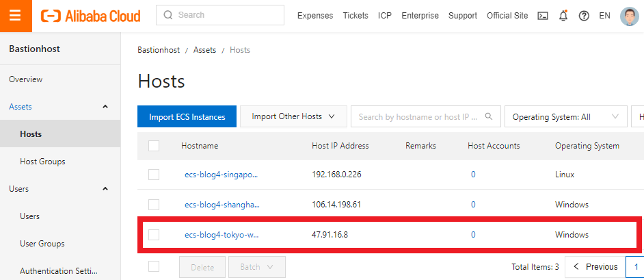This screenshot has width=644, height=280.
Task: Open the Expenses menu
Action: [x=315, y=16]
